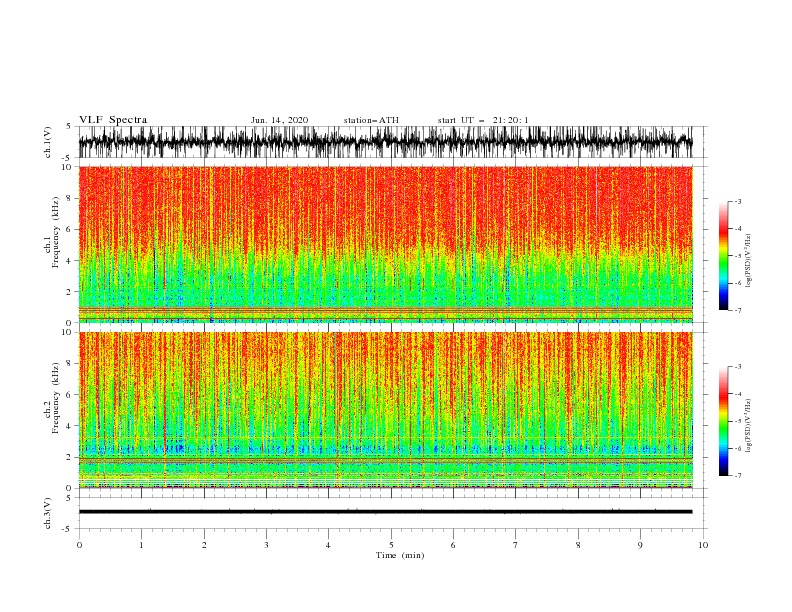Select the time axis tick label '3'
Viewport: 792px width, 612px height.
point(266,545)
